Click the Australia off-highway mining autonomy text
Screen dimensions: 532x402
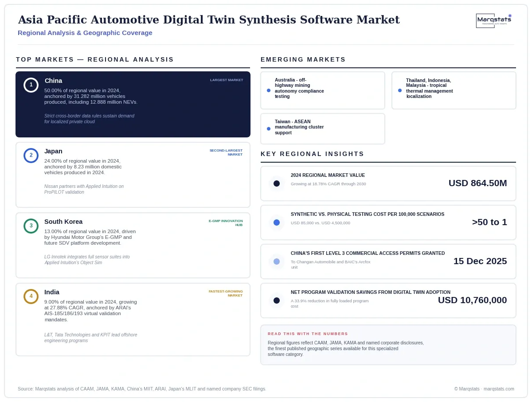click(x=299, y=88)
